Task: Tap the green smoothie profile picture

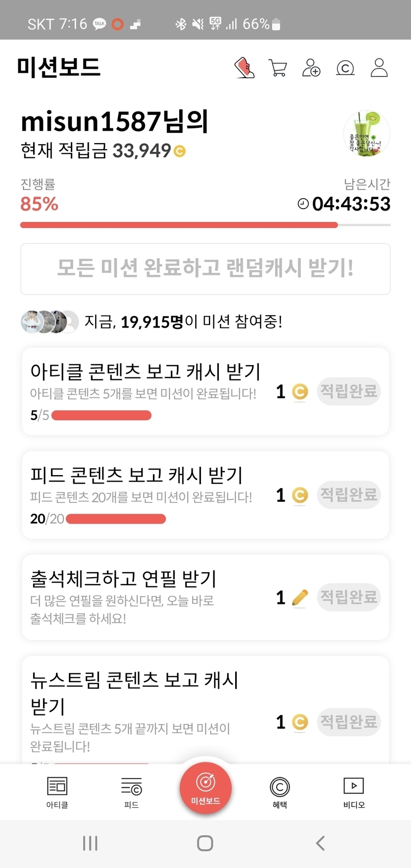Action: [366, 134]
